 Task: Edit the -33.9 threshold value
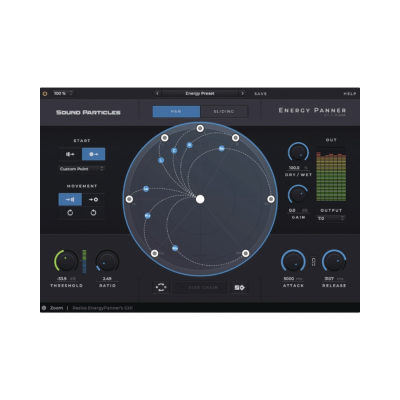66,279
